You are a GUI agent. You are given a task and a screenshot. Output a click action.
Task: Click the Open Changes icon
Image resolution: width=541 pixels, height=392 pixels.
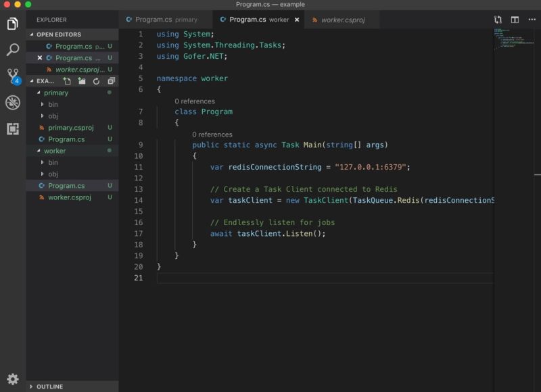pyautogui.click(x=498, y=20)
